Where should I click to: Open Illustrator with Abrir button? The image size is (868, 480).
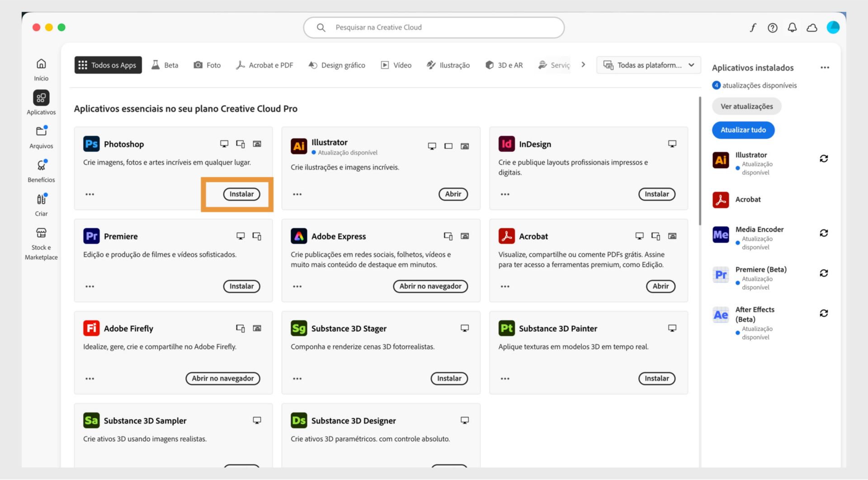453,194
